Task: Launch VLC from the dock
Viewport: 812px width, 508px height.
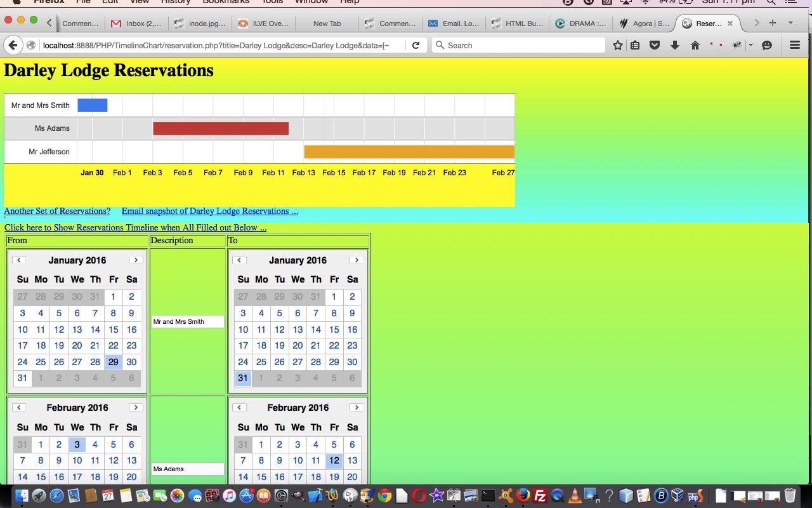Action: [x=575, y=495]
